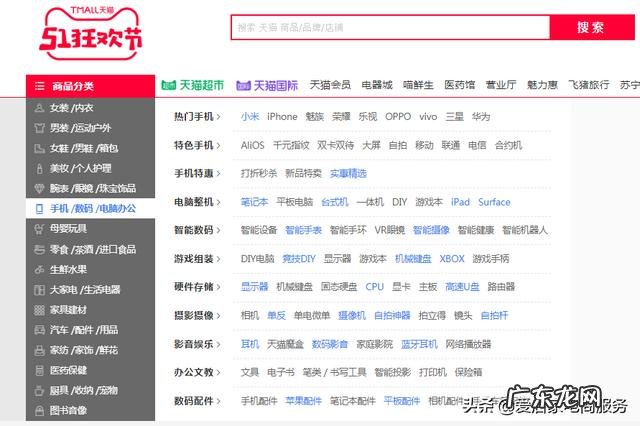This screenshot has width=640, height=426.
Task: Click the icon beside 零食/茶酒/进口食品
Action: click(x=39, y=249)
